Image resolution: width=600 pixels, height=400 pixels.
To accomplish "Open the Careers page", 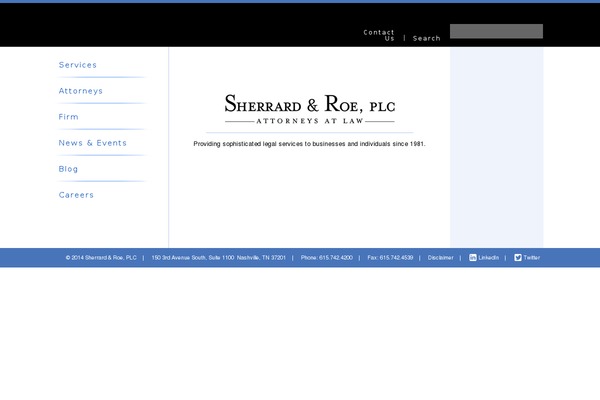I will (76, 195).
